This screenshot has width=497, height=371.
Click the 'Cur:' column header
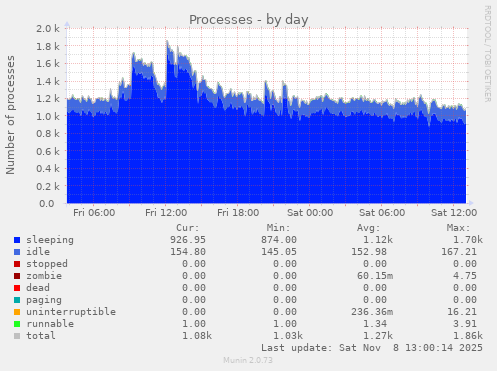188,228
